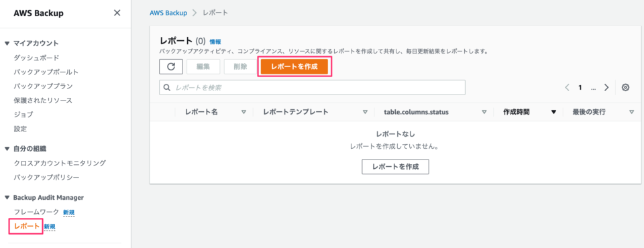The width and height of the screenshot is (644, 248).
Task: Select レポート in the sidebar
Action: click(27, 227)
